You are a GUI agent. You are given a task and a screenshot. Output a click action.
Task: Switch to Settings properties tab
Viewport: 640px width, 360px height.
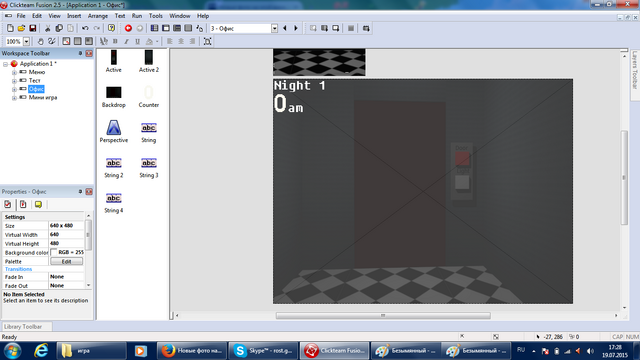[8, 204]
